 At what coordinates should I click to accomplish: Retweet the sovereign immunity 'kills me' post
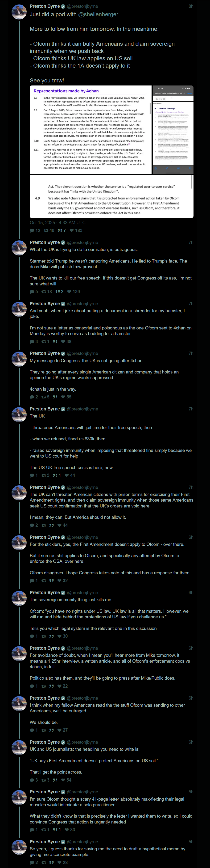[43, 636]
